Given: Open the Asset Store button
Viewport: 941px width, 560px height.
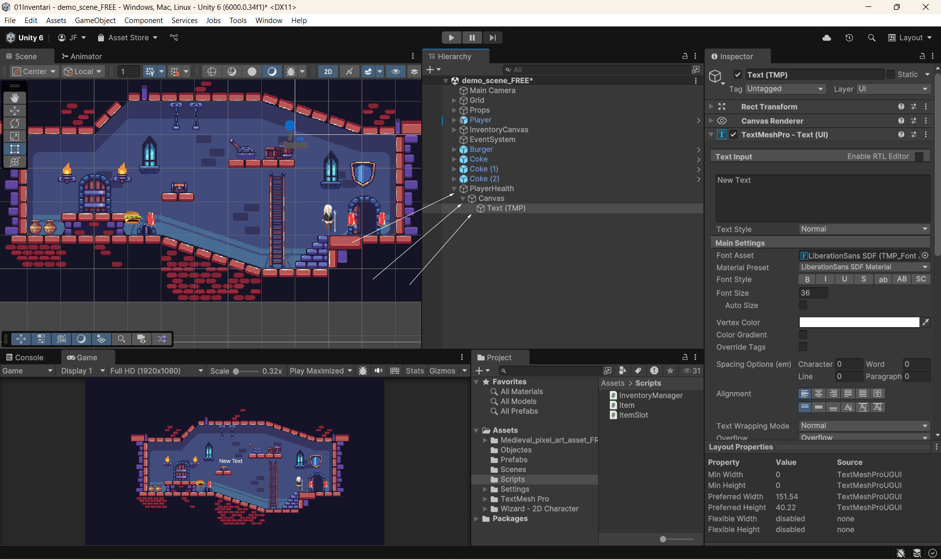Looking at the screenshot, I should point(127,38).
